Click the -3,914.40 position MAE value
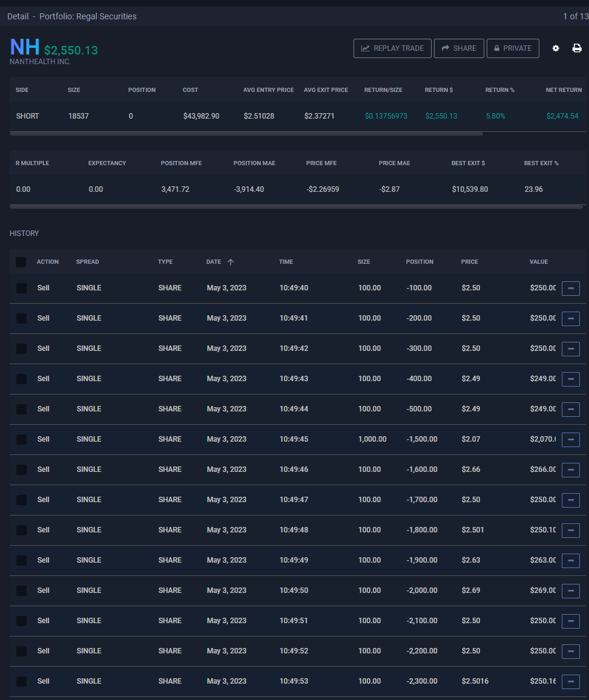The height and width of the screenshot is (700, 589). 249,189
